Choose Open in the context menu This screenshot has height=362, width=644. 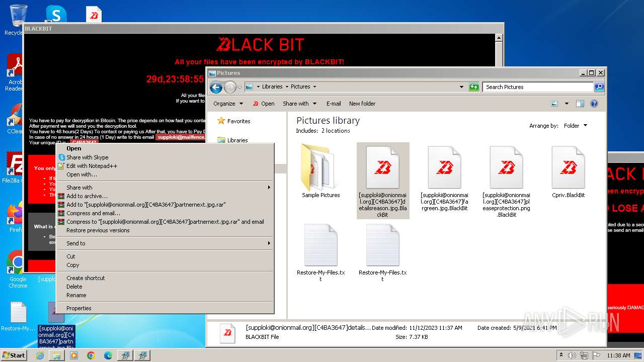click(74, 148)
